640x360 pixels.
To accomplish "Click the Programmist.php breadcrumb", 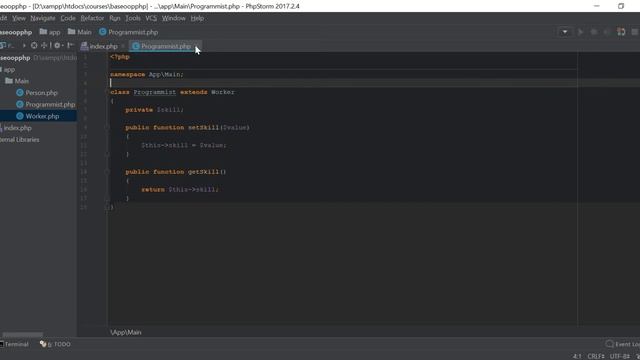I will tap(128, 32).
